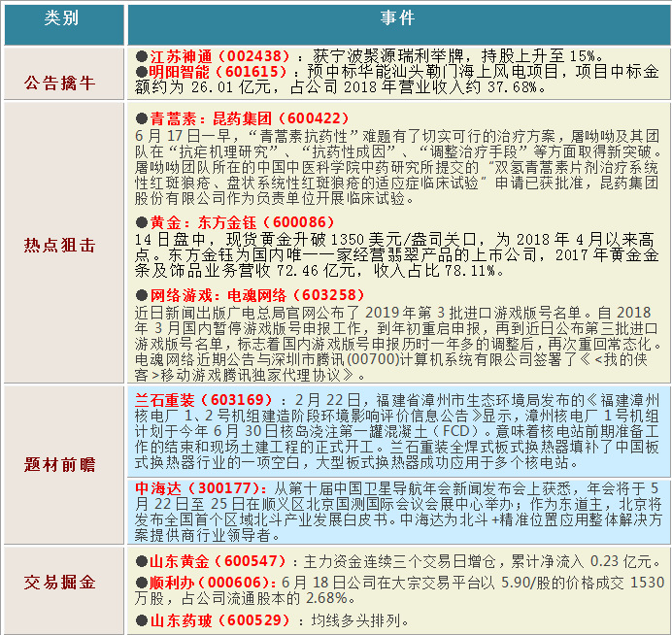Click line starting 14日盘中，现货黄金升破1350
The width and height of the screenshot is (672, 635).
coord(394,239)
